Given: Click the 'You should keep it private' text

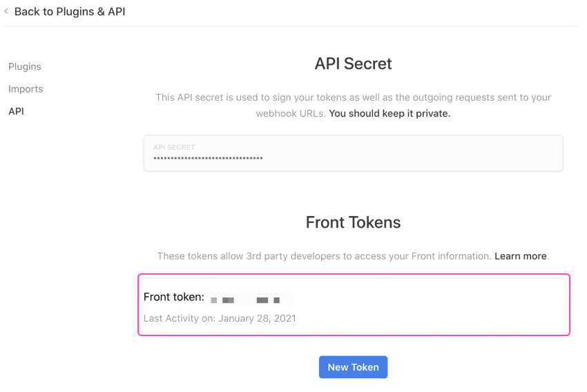Looking at the screenshot, I should [389, 113].
